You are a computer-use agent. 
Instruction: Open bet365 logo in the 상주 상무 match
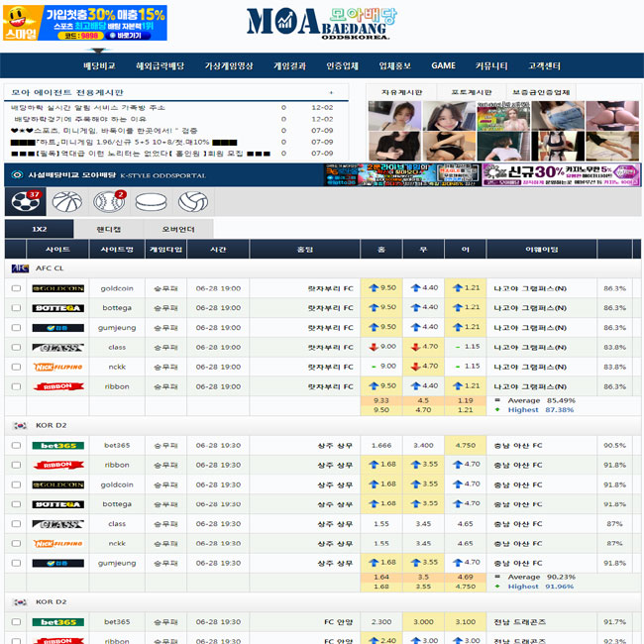point(57,445)
